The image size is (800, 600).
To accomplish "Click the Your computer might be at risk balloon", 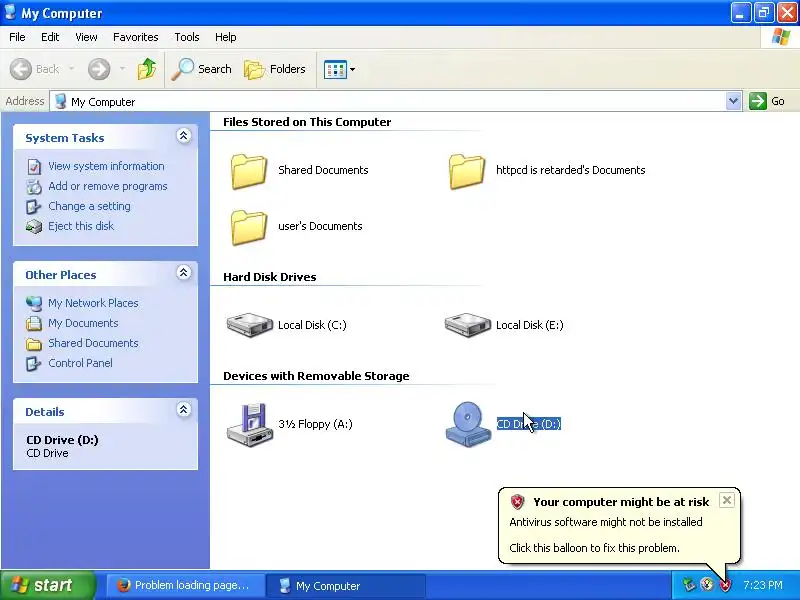I will tap(619, 526).
